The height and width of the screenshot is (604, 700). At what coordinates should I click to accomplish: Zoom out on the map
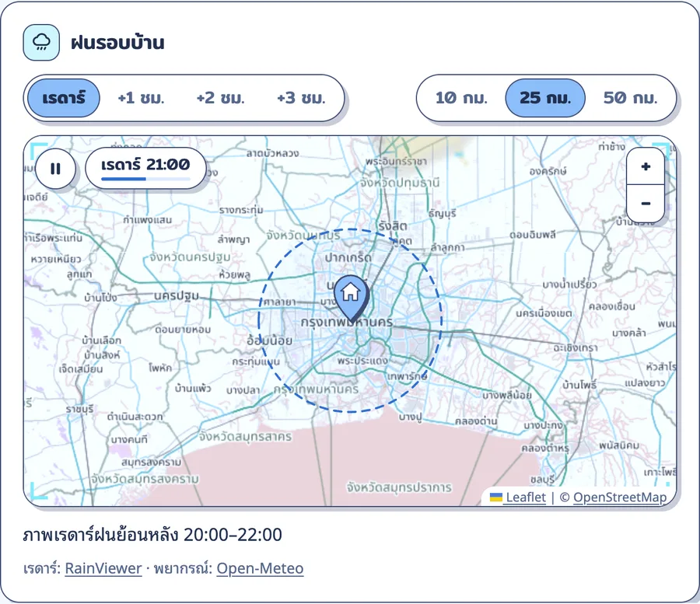[646, 204]
